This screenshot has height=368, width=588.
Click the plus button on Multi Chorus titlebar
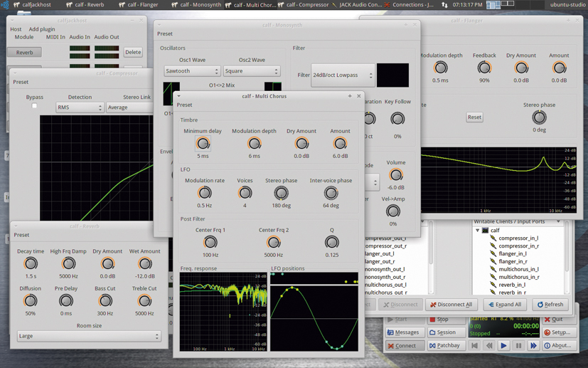click(350, 96)
